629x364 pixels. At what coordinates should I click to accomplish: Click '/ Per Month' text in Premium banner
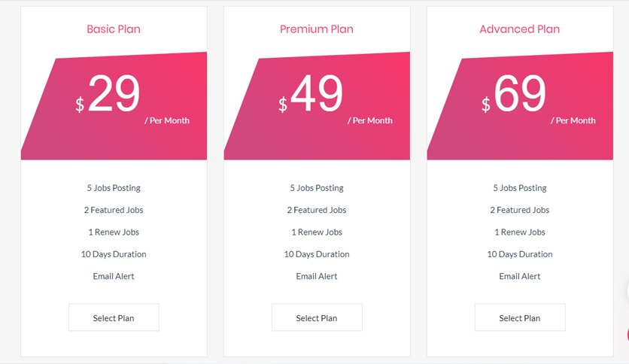click(x=370, y=120)
